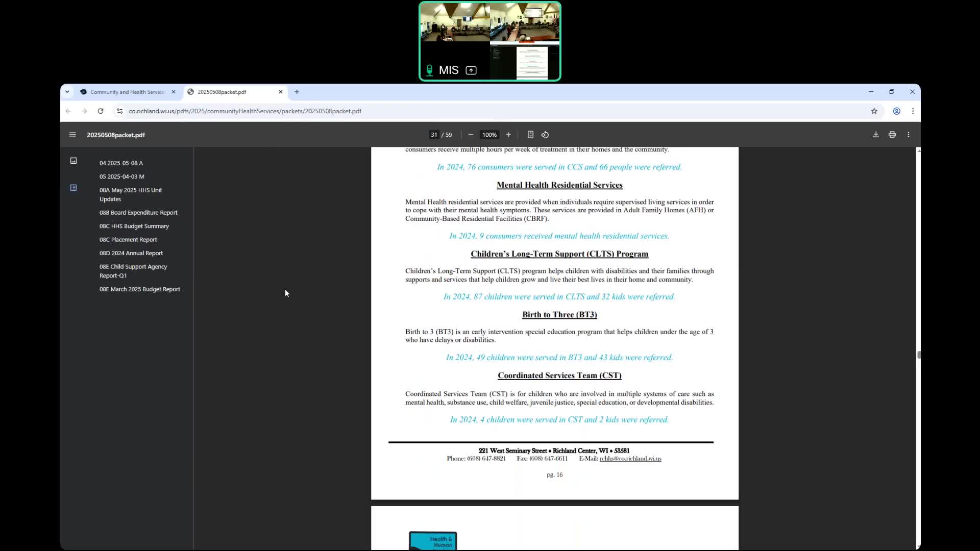Open Chrome's three-dot browser menu

[913, 111]
